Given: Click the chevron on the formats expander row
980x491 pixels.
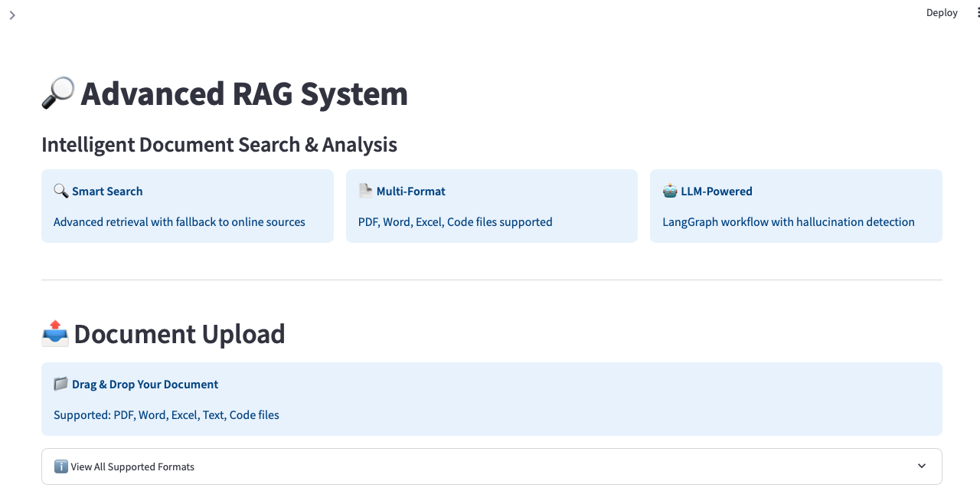Looking at the screenshot, I should 923,465.
